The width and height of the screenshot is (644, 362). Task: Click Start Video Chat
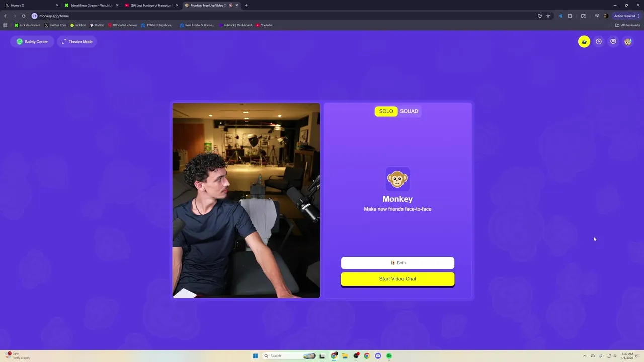coord(397,279)
